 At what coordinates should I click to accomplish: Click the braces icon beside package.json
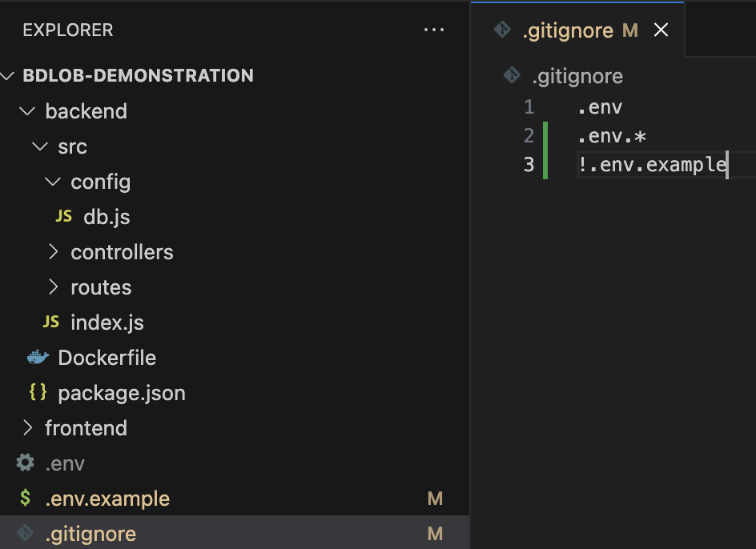pos(38,392)
